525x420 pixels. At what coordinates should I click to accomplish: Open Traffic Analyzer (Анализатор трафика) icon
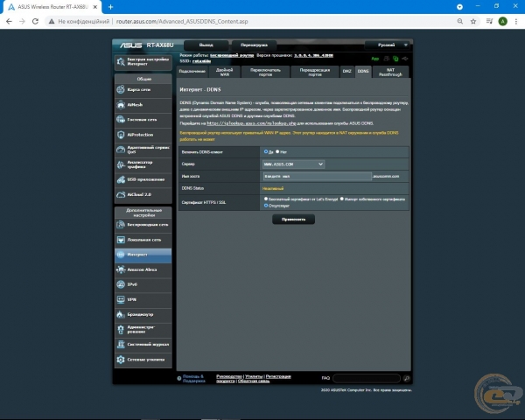click(x=121, y=164)
